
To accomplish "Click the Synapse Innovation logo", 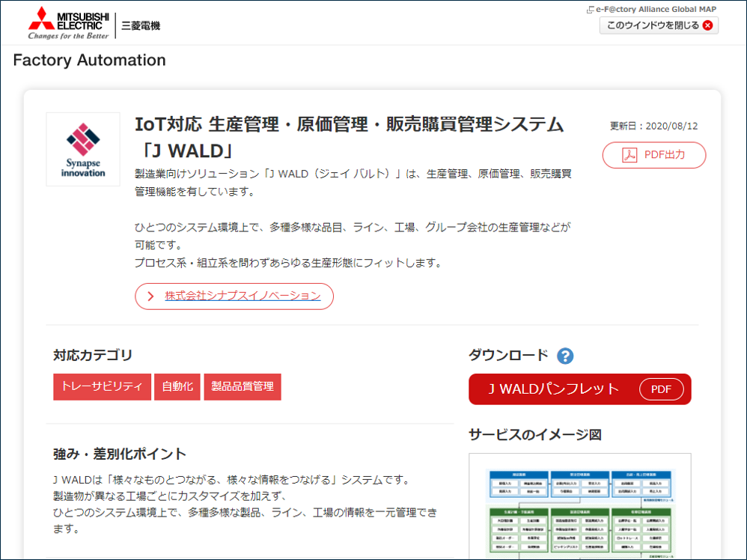I will 83,149.
